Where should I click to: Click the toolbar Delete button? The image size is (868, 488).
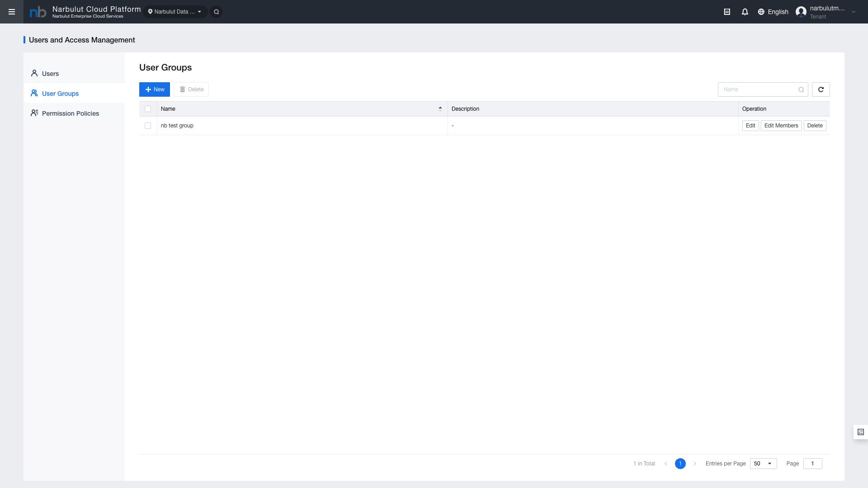pos(191,89)
